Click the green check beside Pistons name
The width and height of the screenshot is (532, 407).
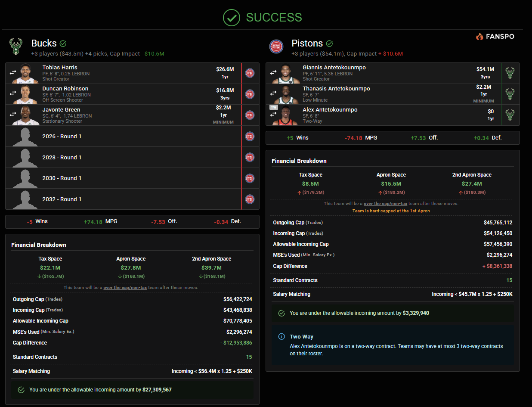329,43
